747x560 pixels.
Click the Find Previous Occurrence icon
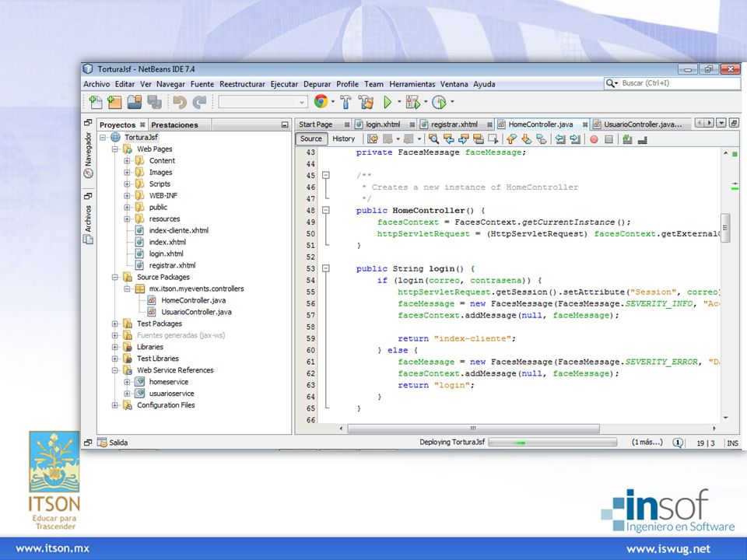click(448, 139)
